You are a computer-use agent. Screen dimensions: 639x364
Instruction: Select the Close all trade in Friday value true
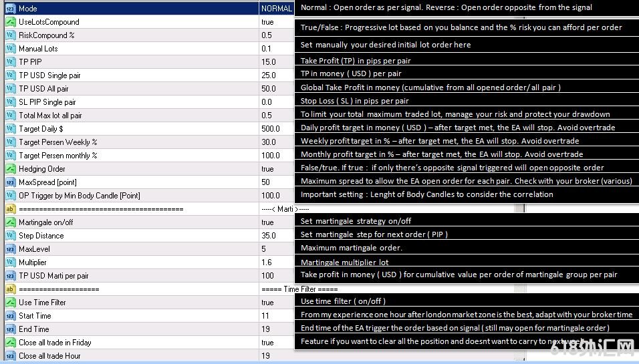pos(267,343)
